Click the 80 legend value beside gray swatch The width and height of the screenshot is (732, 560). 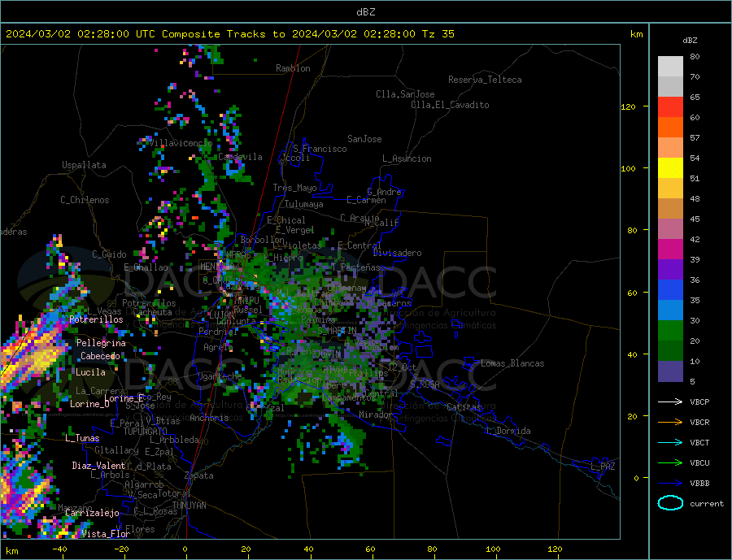tap(695, 56)
